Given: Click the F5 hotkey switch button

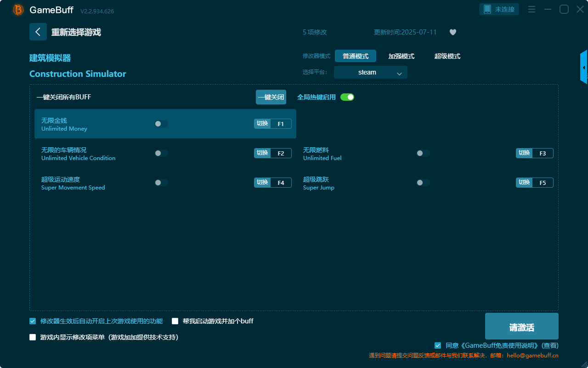Looking at the screenshot, I should coord(535,183).
